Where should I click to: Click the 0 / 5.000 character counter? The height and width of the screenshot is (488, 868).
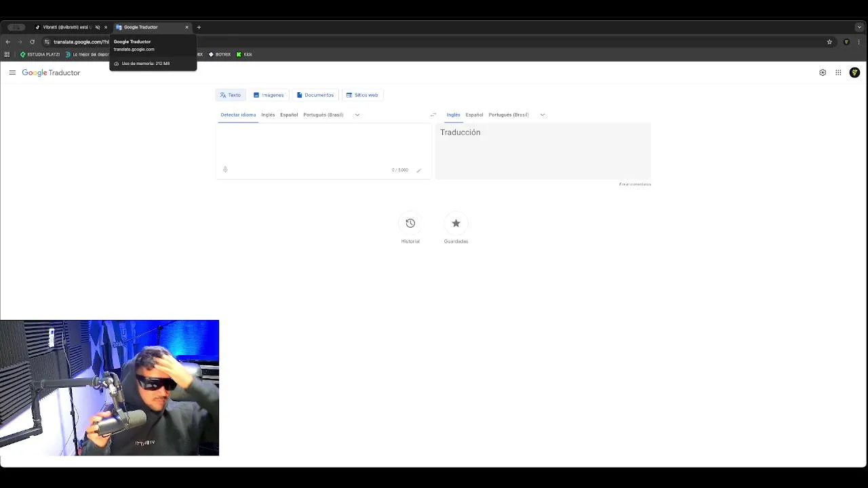tap(400, 170)
